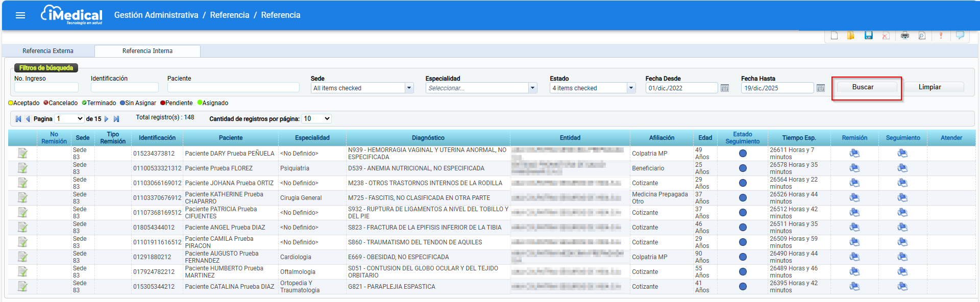The image size is (980, 302).
Task: Open the Fecha Desde calendar picker
Action: 724,88
